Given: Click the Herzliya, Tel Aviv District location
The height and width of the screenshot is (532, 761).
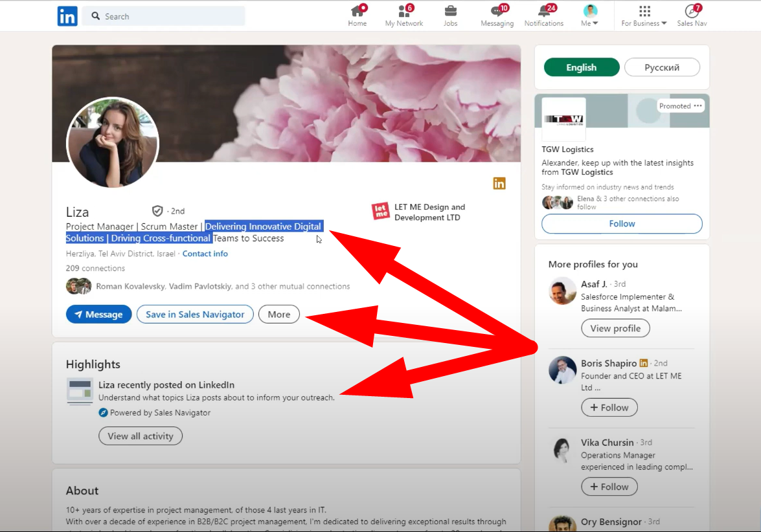Looking at the screenshot, I should (120, 254).
